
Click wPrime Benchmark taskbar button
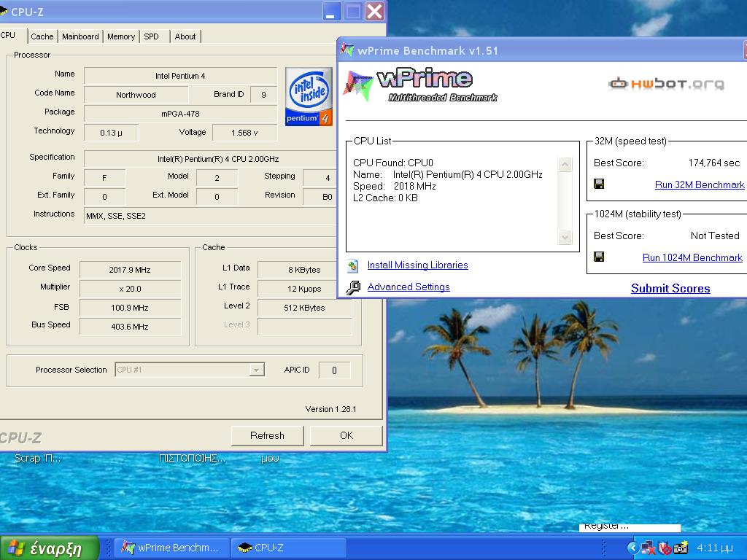(171, 548)
